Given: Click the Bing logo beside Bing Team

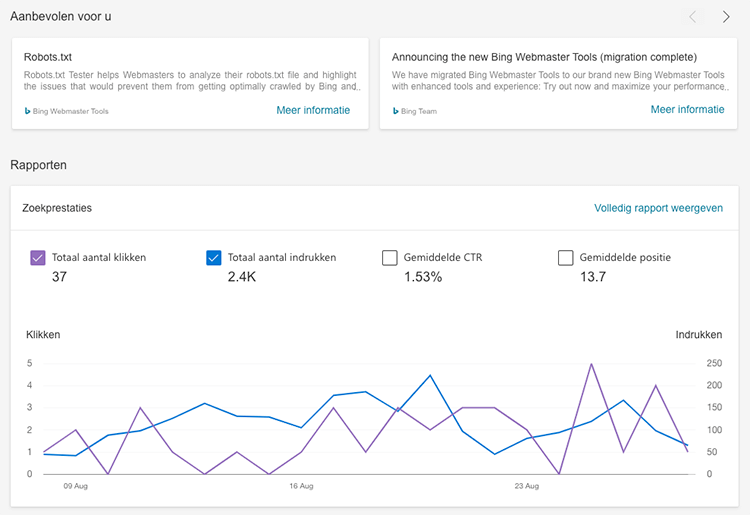Looking at the screenshot, I should [x=396, y=111].
